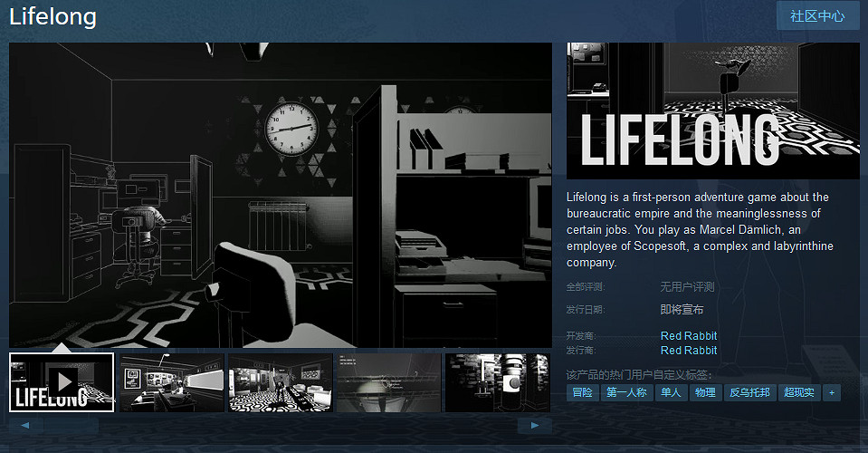Click the 开发商 developer label
Image resolution: width=868 pixels, height=453 pixels.
click(x=581, y=335)
